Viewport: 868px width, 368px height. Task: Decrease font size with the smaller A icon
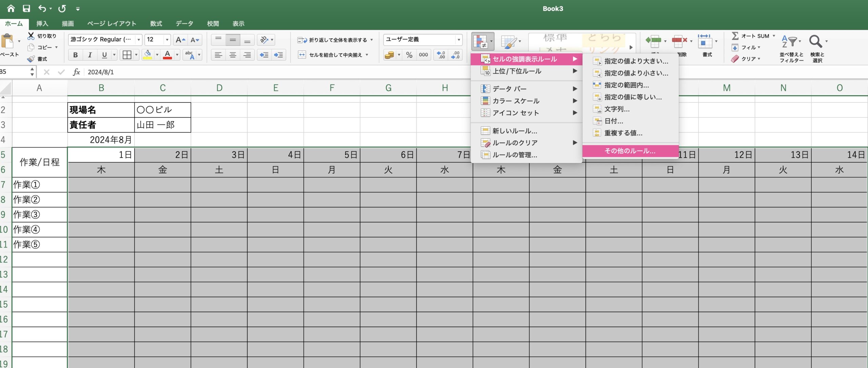pos(195,40)
